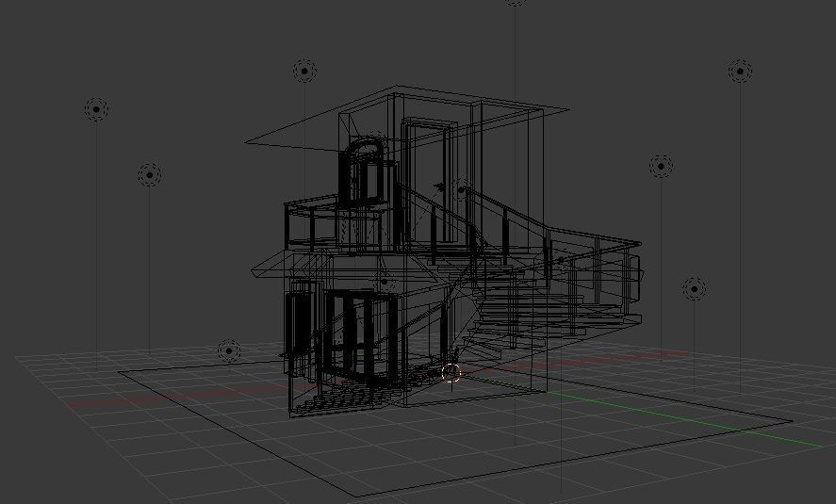836x504 pixels.
Task: Select the lowest lamp hovering near the floor grid
Action: point(229,351)
